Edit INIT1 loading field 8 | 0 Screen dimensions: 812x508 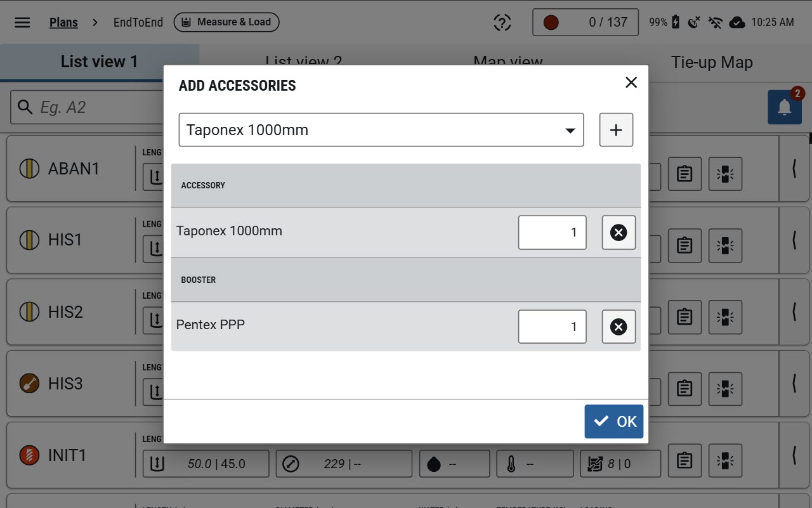click(x=620, y=464)
